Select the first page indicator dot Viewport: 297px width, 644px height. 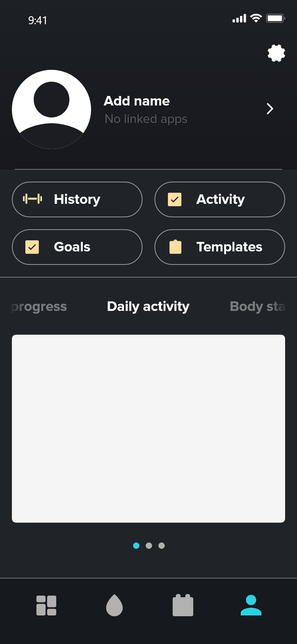tap(136, 546)
